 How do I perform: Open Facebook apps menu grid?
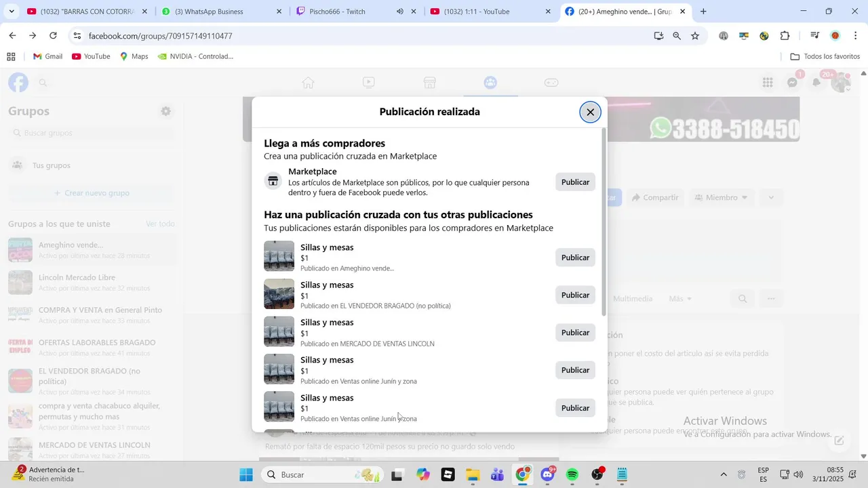[x=768, y=83]
